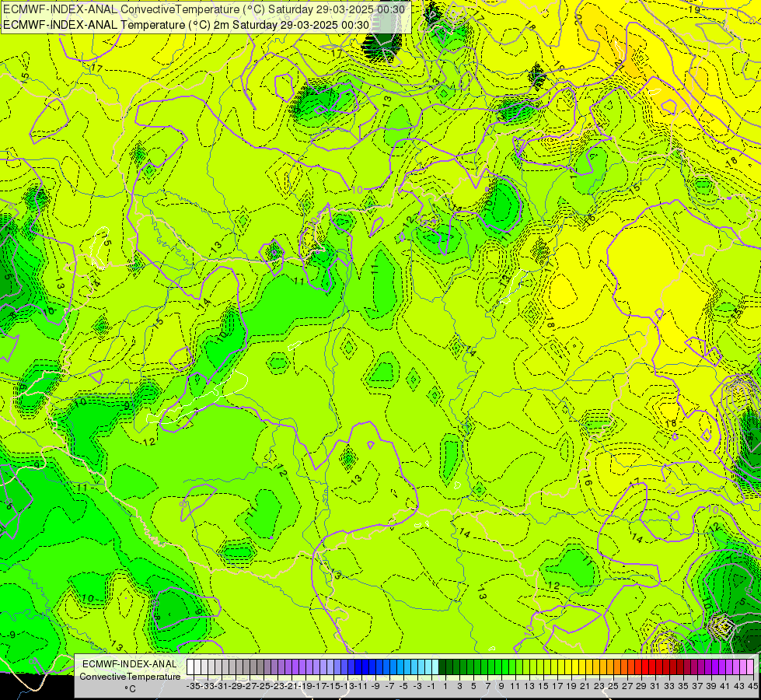Click the 37 label on the legend scale
The width and height of the screenshot is (761, 700).
coord(697,686)
